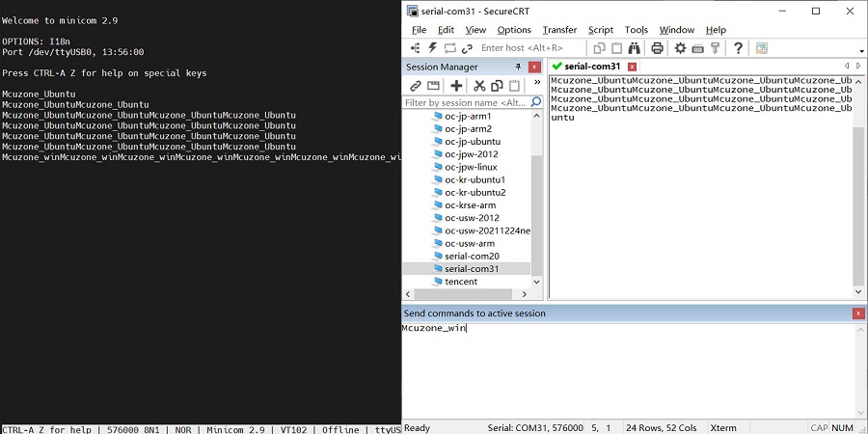Viewport: 868px width, 434px height.
Task: Open the Edit menu
Action: pos(446,30)
